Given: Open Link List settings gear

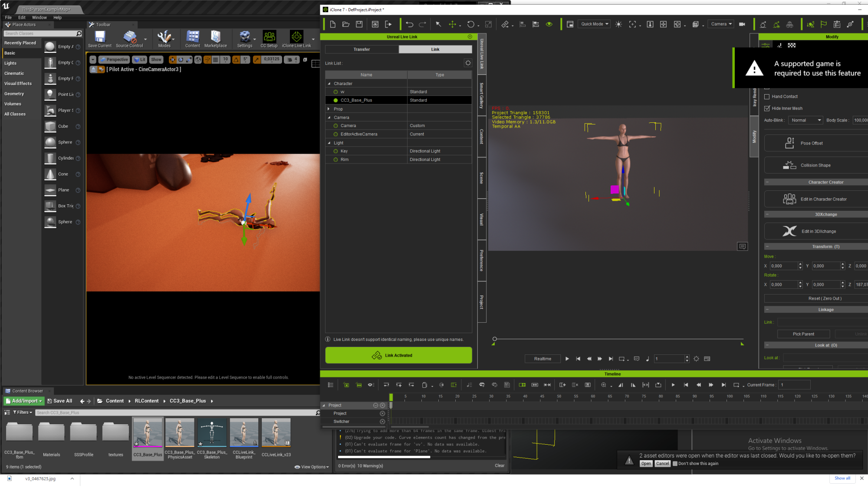Looking at the screenshot, I should (468, 63).
